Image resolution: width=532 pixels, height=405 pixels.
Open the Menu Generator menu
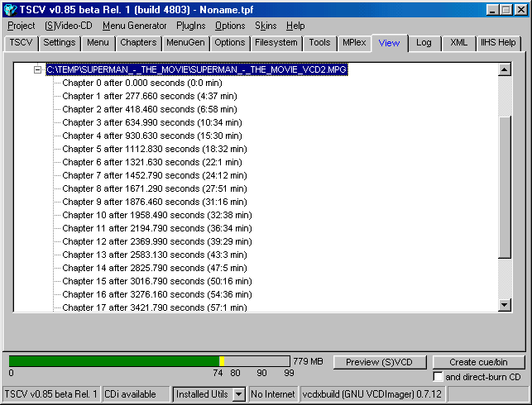(134, 26)
